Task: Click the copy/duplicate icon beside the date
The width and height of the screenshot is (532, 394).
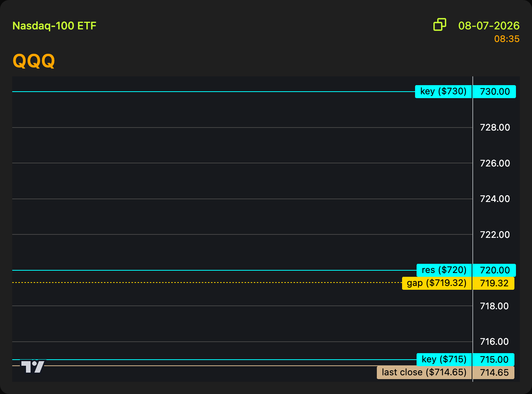Action: pos(440,25)
